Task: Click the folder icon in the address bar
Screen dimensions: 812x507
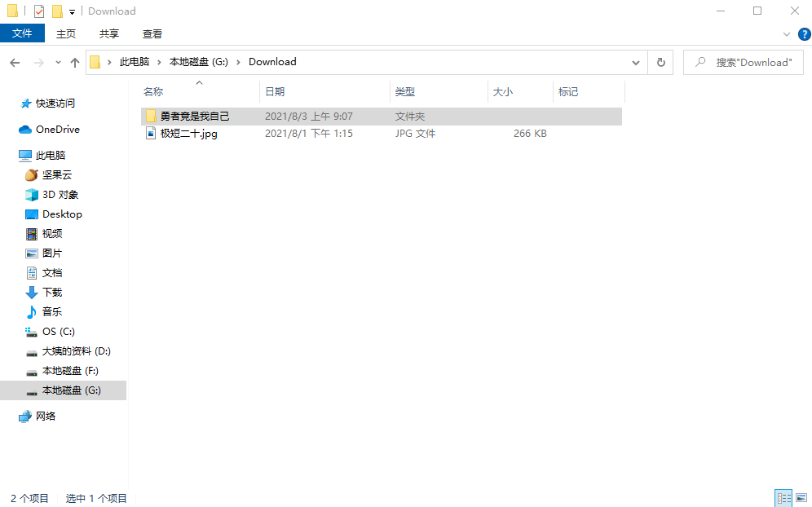Action: 95,62
